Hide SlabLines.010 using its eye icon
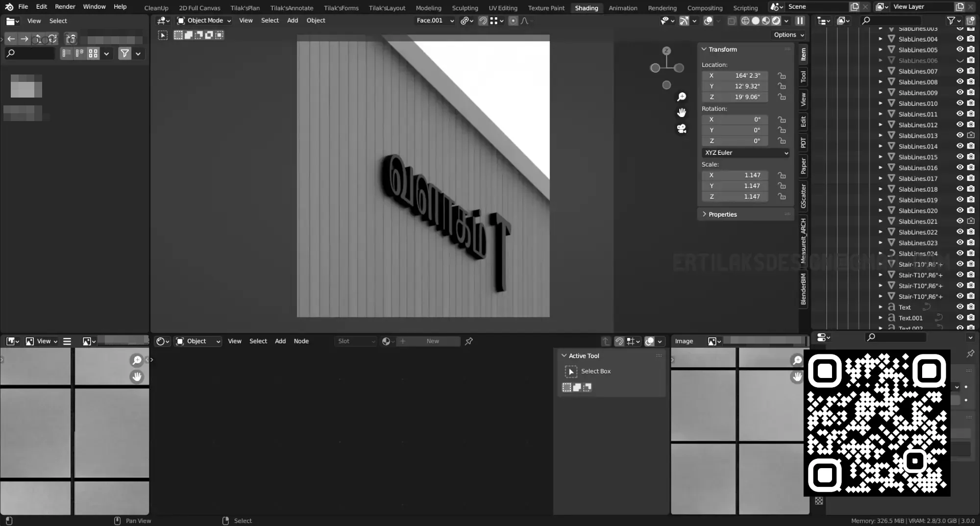Image resolution: width=980 pixels, height=526 pixels. 960,103
